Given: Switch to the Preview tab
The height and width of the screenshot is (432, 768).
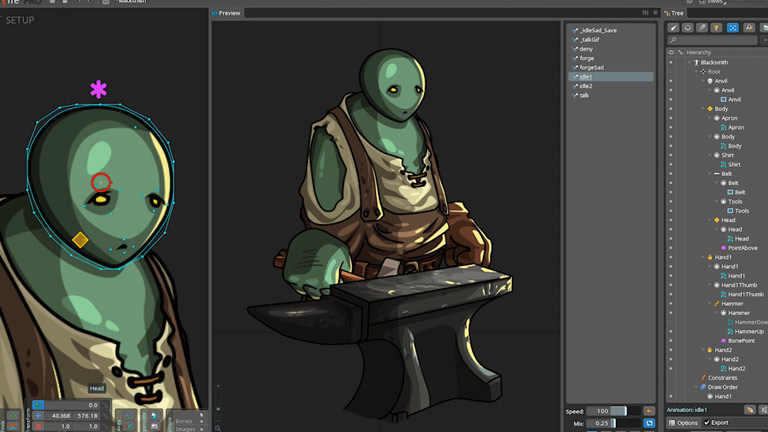Looking at the screenshot, I should pos(226,13).
